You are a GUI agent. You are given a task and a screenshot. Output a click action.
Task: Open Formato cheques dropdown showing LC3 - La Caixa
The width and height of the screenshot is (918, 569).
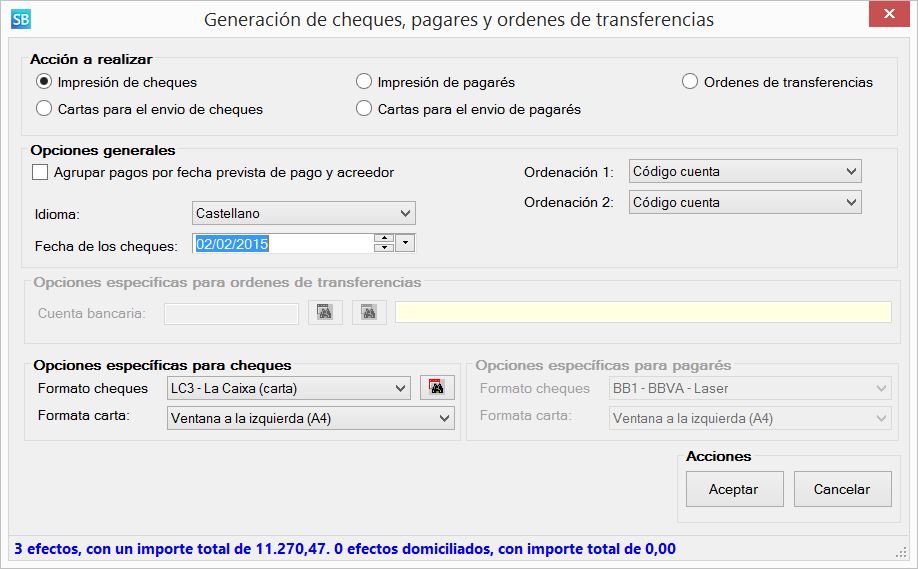coord(288,388)
